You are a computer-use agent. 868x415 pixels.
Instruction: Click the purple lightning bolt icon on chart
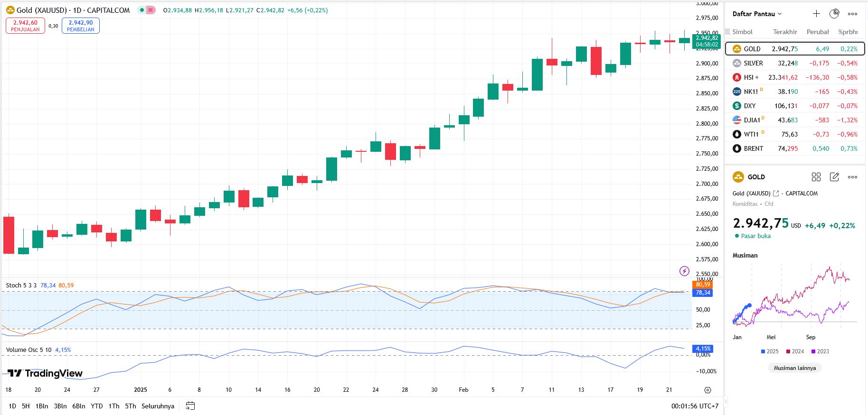pyautogui.click(x=684, y=271)
